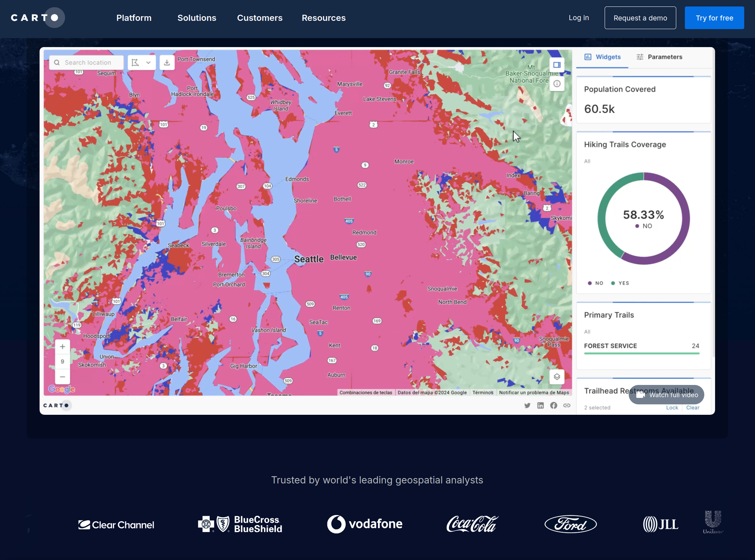Image resolution: width=755 pixels, height=560 pixels.
Task: Click the download map icon
Action: tap(167, 63)
